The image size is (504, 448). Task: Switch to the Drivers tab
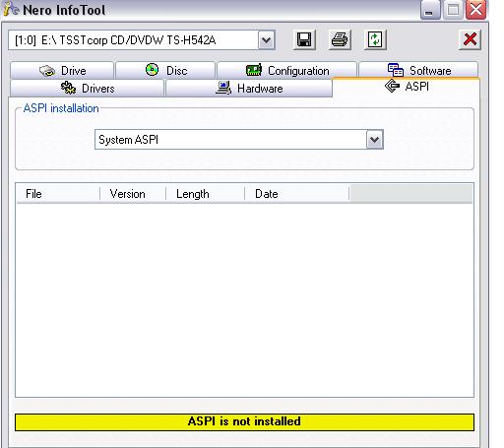click(x=87, y=88)
